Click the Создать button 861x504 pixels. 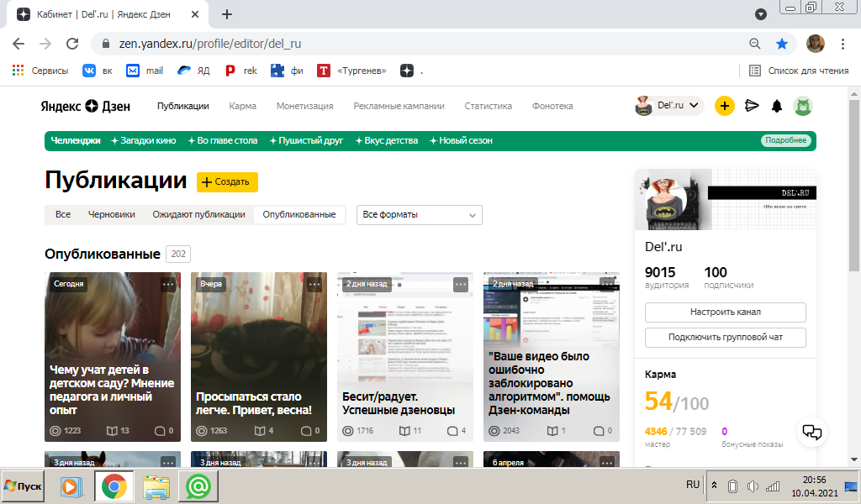(x=227, y=182)
